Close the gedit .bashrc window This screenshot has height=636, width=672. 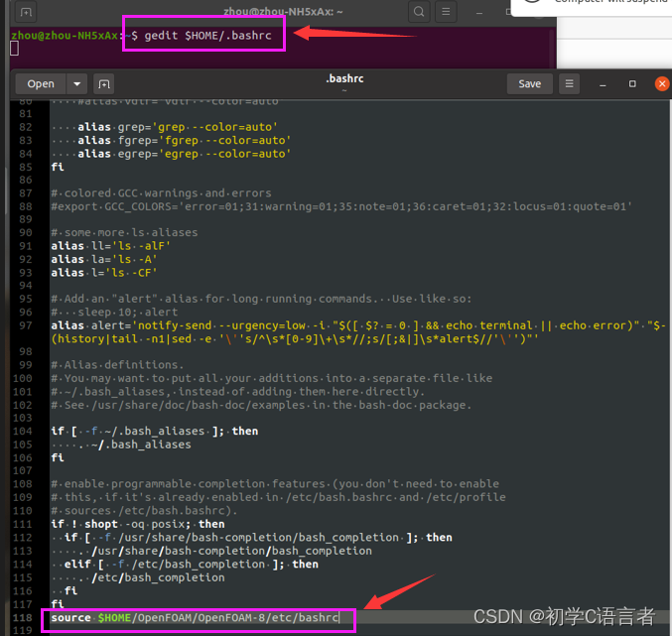click(x=662, y=83)
